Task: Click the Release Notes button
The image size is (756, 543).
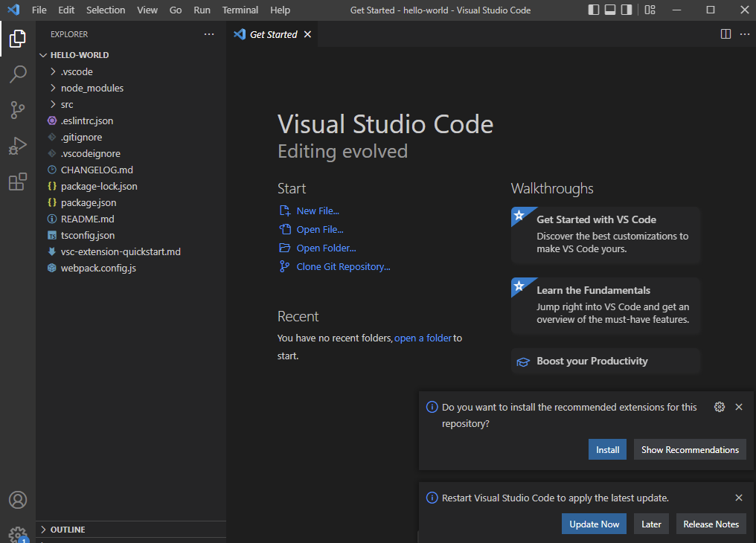Action: pyautogui.click(x=711, y=524)
